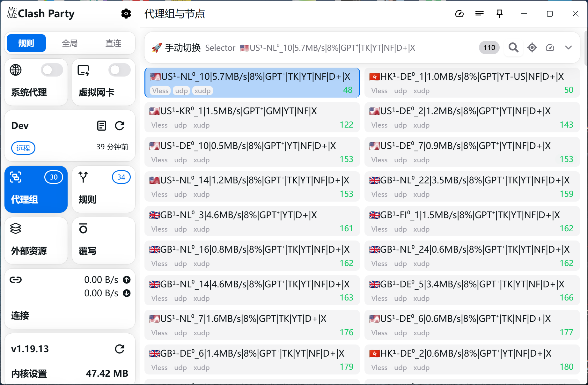Select the 全局 mode tab
This screenshot has width=588, height=385.
(x=70, y=43)
